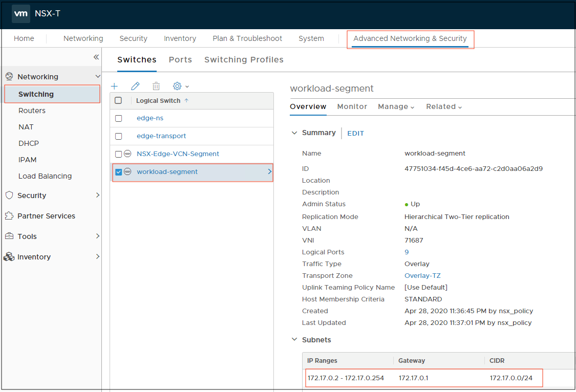
Task: Click the Delete trash icon
Action: (156, 86)
